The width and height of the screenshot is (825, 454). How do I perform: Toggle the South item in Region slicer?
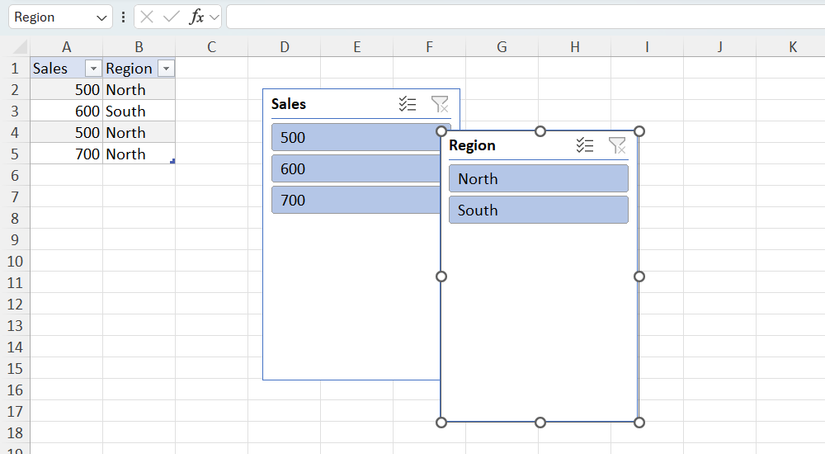tap(538, 210)
